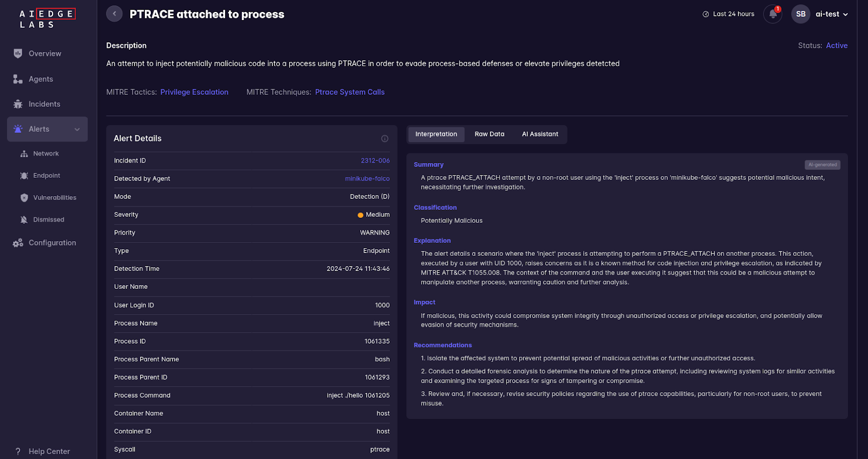Image resolution: width=868 pixels, height=459 pixels.
Task: Click the AI EDGE LABS logo
Action: pyautogui.click(x=47, y=19)
